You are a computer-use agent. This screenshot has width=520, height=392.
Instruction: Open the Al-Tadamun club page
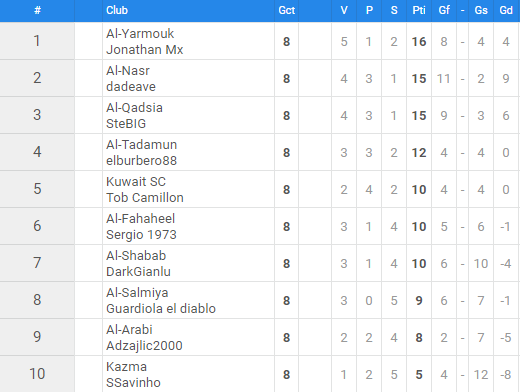[142, 145]
